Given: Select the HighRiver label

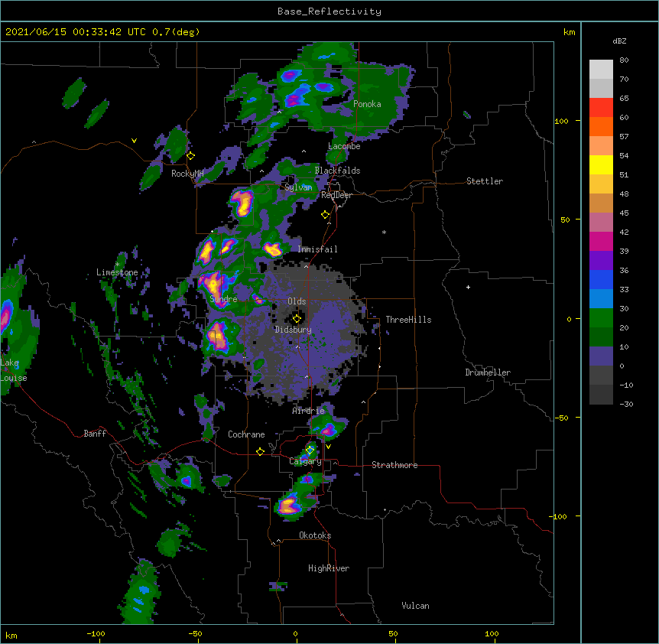Looking at the screenshot, I should [329, 568].
